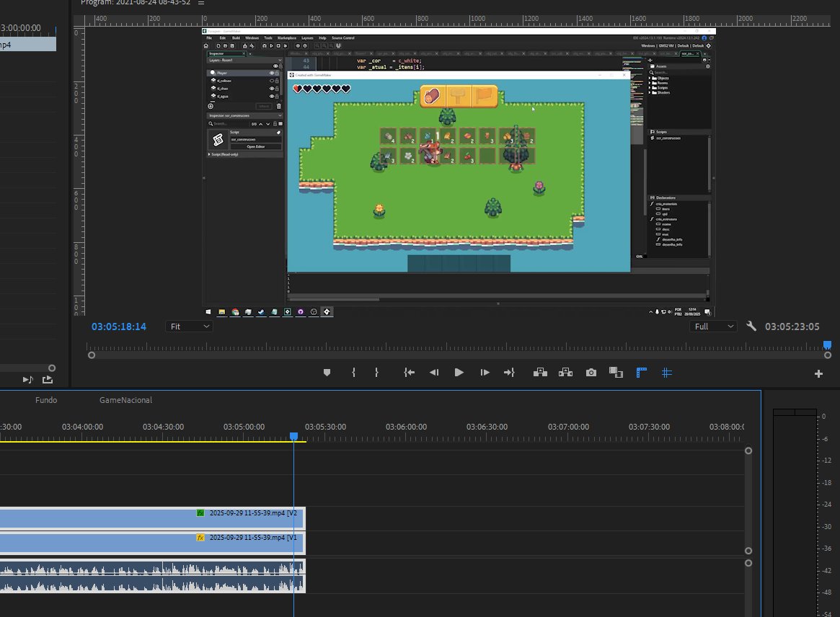
Task: Select the V1 clip 2025-09-29 11-55-39.mp4
Action: (153, 543)
